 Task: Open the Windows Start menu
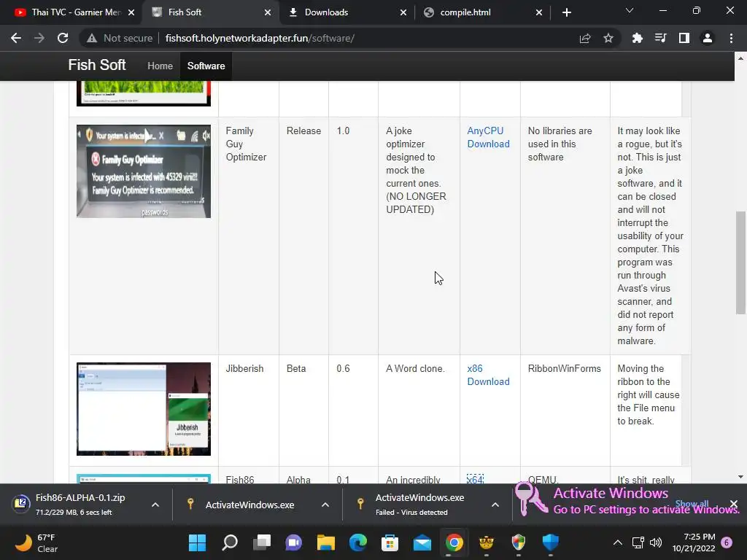point(197,542)
